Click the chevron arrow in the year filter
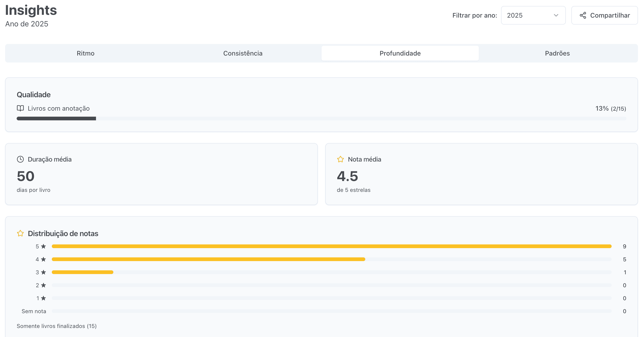Screen dimensions: 644x337 tap(556, 15)
